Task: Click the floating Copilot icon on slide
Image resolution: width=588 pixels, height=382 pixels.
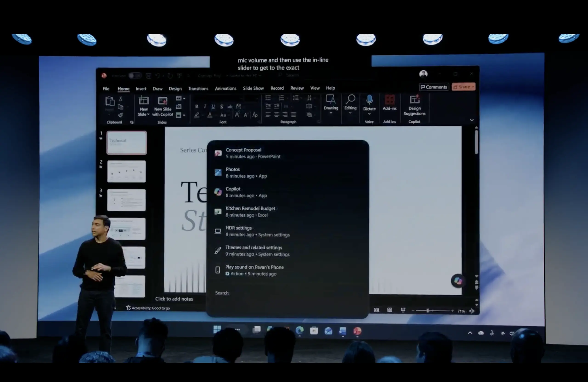Action: click(458, 281)
